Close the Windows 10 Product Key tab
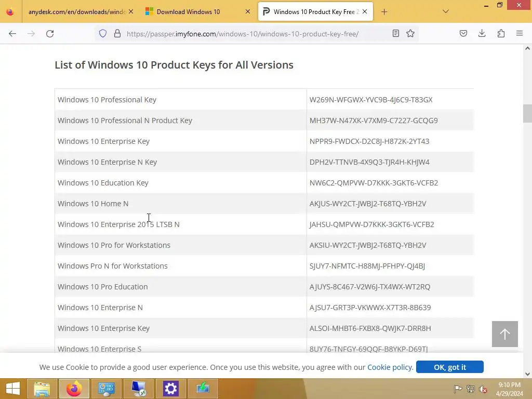 365,11
